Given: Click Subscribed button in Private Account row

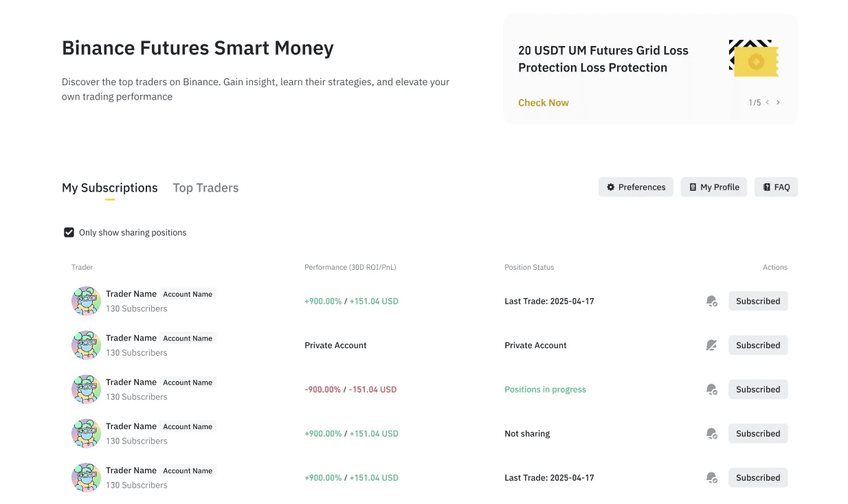Looking at the screenshot, I should pyautogui.click(x=758, y=345).
